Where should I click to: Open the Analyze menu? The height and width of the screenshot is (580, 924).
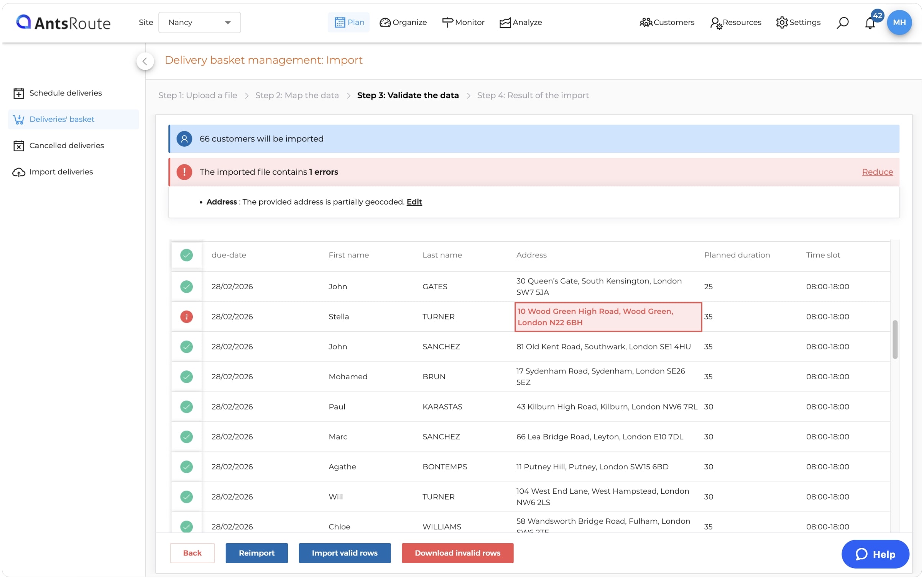[x=521, y=22]
